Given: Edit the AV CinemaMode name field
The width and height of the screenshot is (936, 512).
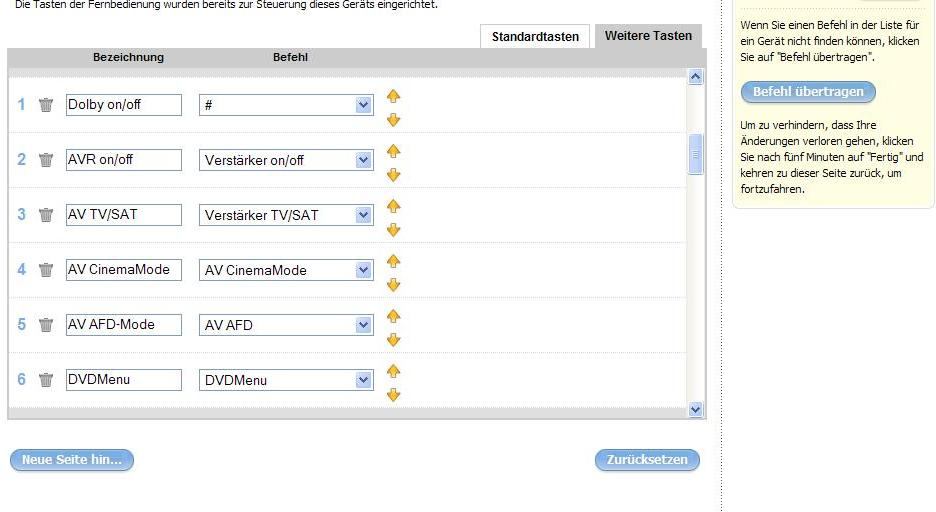Looking at the screenshot, I should [x=124, y=270].
